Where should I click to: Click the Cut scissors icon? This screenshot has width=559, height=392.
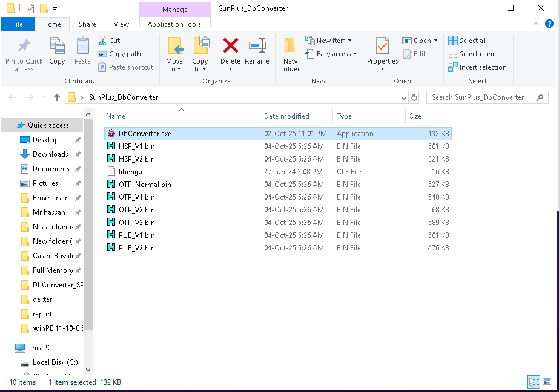[102, 41]
